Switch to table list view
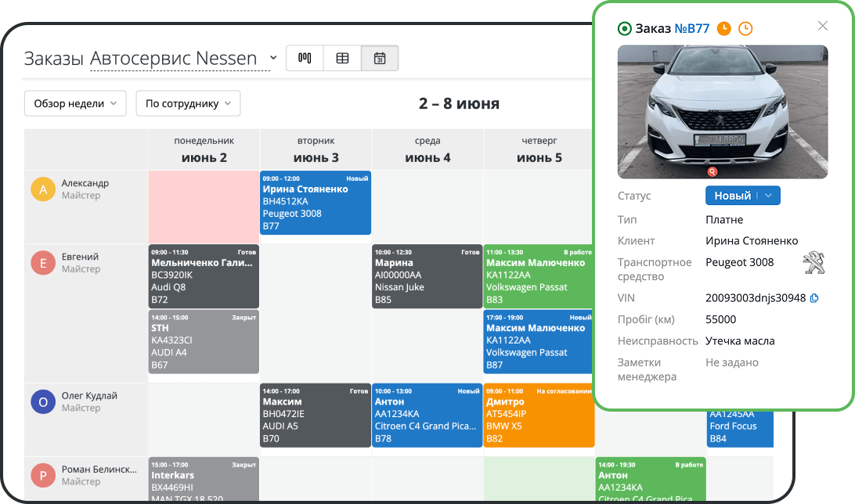The width and height of the screenshot is (855, 504). tap(342, 59)
